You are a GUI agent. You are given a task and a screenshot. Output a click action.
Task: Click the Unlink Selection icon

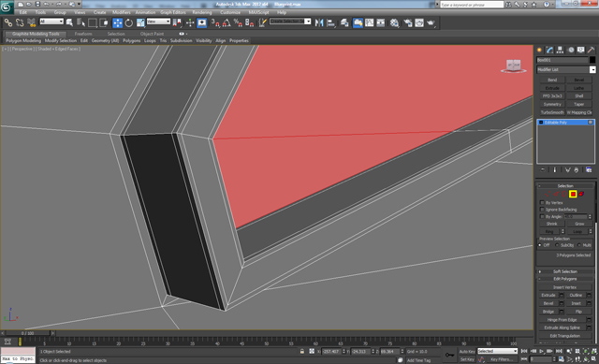pyautogui.click(x=20, y=22)
